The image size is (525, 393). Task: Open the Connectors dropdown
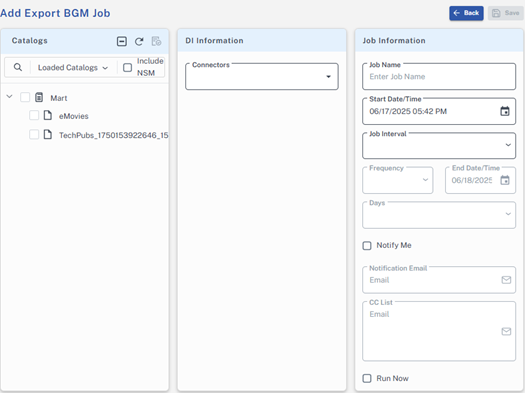[262, 77]
